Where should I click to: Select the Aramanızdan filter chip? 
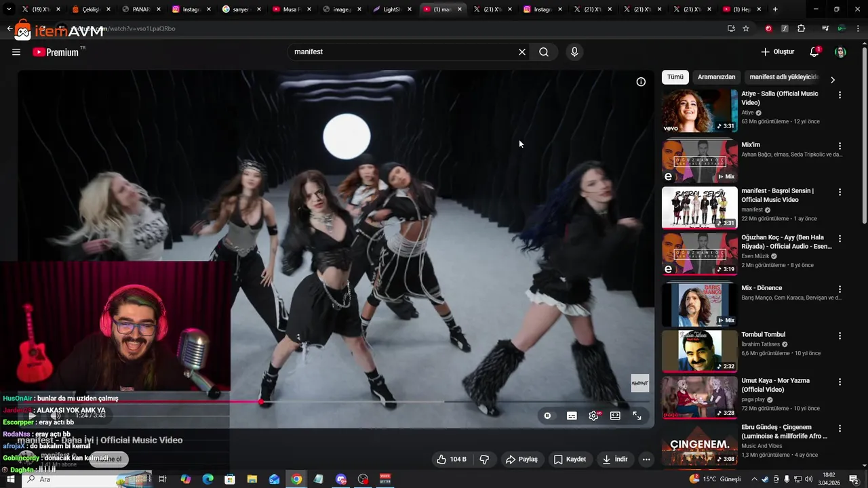(716, 77)
